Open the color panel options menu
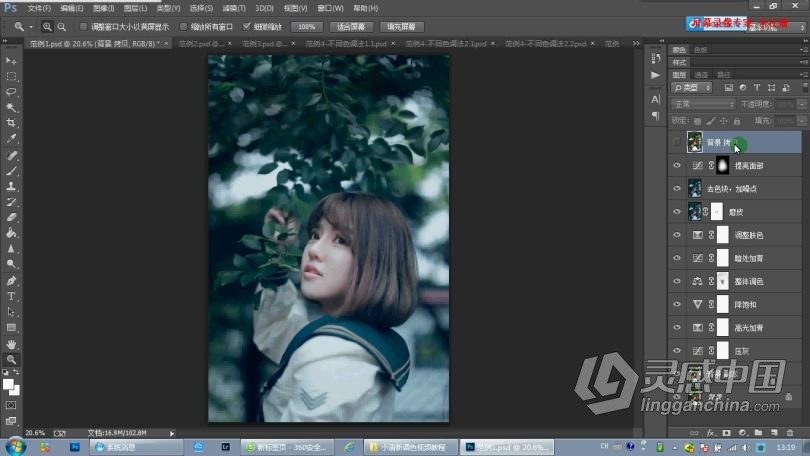The width and height of the screenshot is (810, 456). [x=804, y=50]
